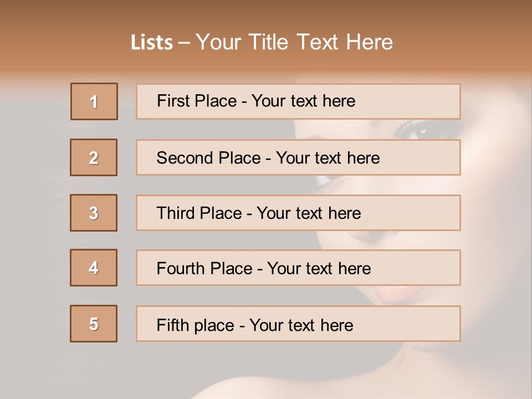
Task: Select the number 2 box
Action: click(x=94, y=157)
